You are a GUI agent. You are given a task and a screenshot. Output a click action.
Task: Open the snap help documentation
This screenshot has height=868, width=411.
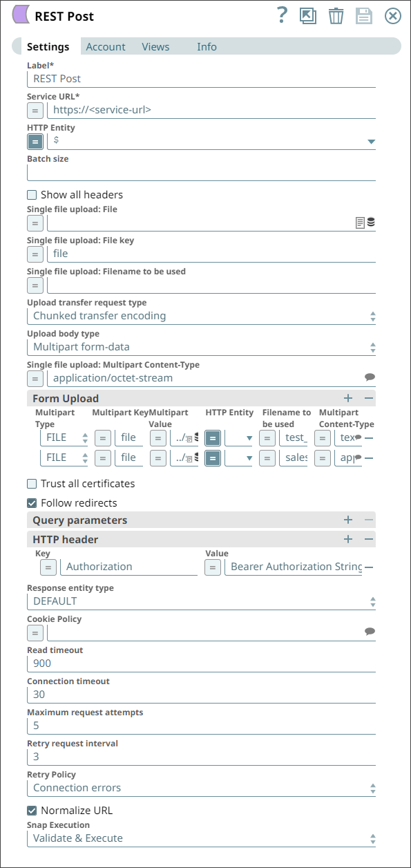click(281, 16)
